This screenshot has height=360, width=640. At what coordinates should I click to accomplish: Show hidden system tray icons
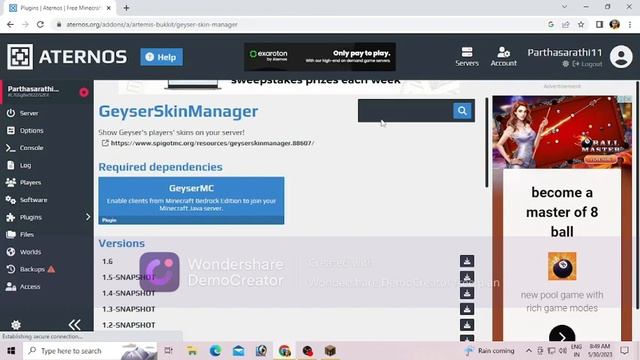click(x=529, y=351)
